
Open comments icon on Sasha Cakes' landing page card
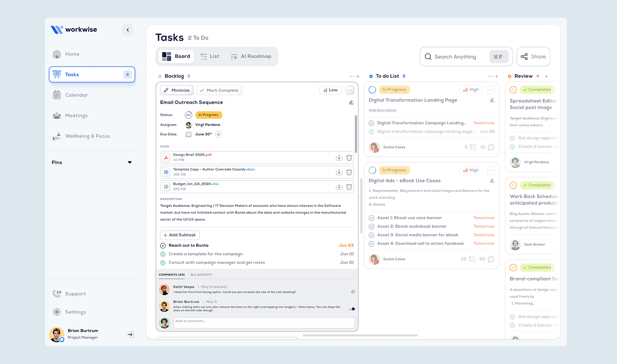491,147
